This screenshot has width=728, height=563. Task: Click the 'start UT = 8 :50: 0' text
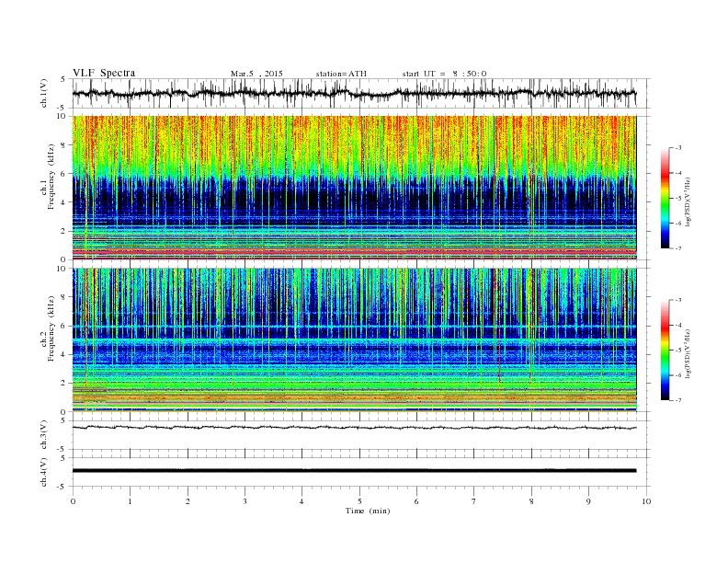pyautogui.click(x=444, y=74)
